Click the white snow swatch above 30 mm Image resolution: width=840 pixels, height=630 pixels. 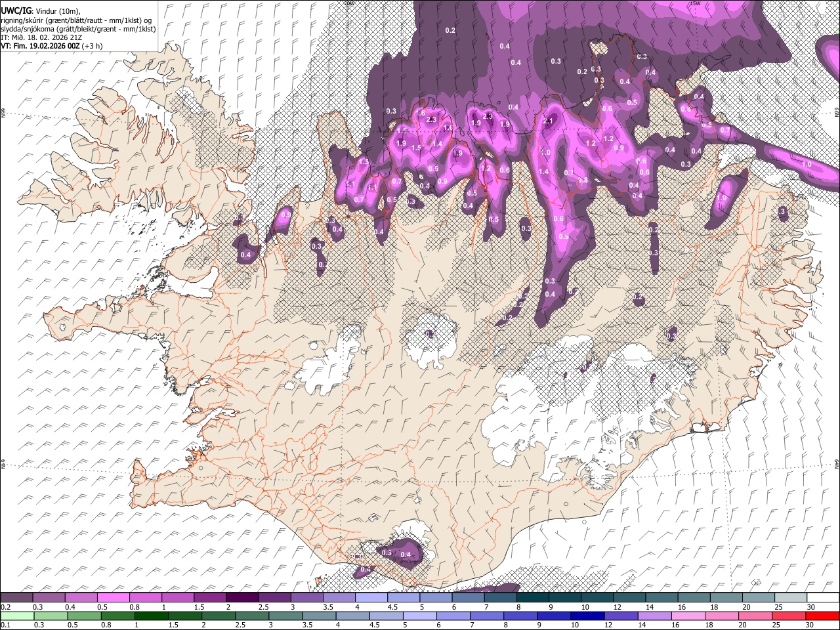[822, 598]
